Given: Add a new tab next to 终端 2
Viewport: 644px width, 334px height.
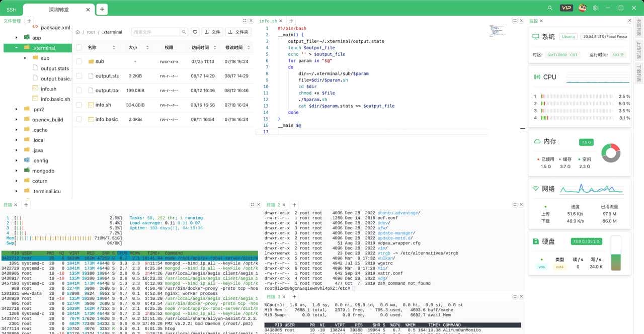Looking at the screenshot, I should click(x=294, y=205).
